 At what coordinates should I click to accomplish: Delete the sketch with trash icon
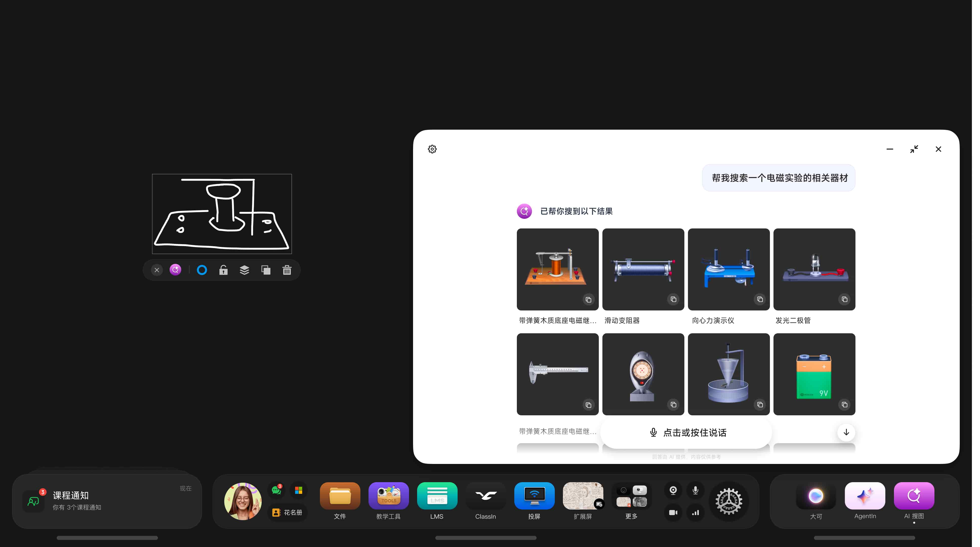[287, 270]
